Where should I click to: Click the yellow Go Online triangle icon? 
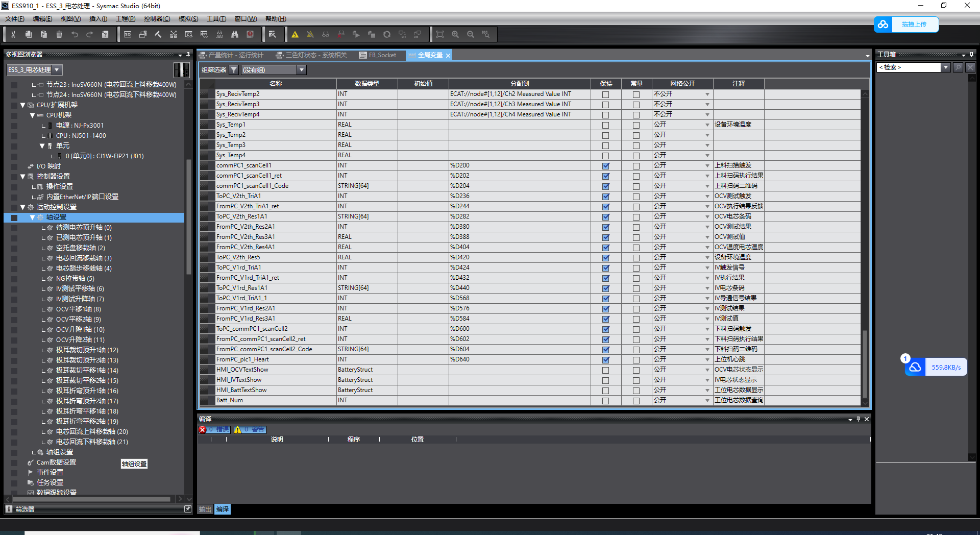coord(295,34)
